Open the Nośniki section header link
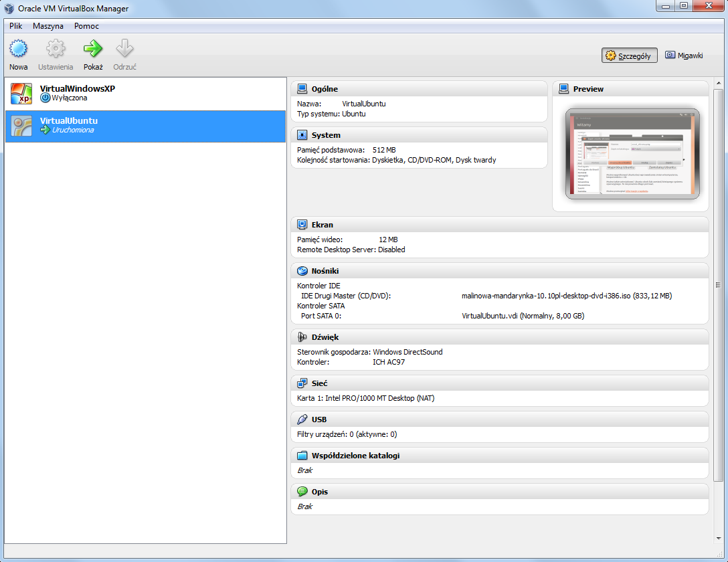This screenshot has height=562, width=728. coord(325,271)
